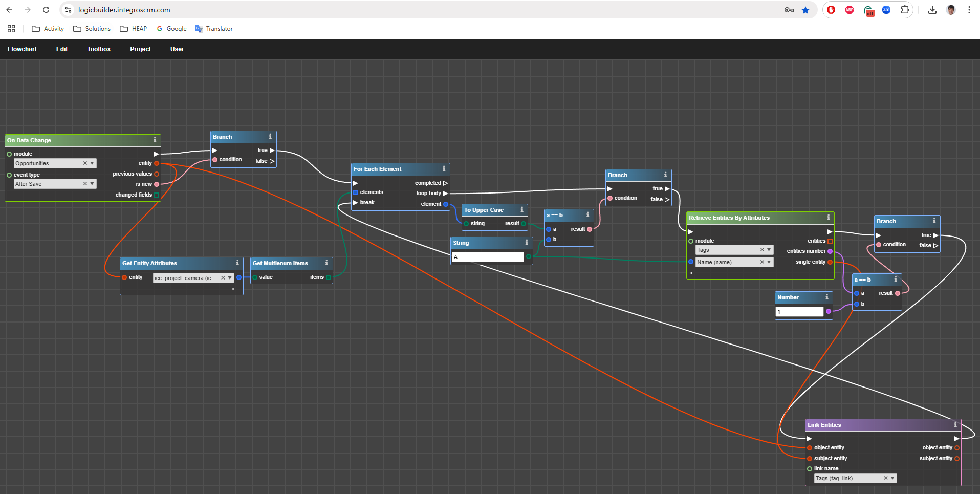Viewport: 980px width, 494px height.
Task: Open the Chrome extensions puzzle icon
Action: pyautogui.click(x=905, y=10)
